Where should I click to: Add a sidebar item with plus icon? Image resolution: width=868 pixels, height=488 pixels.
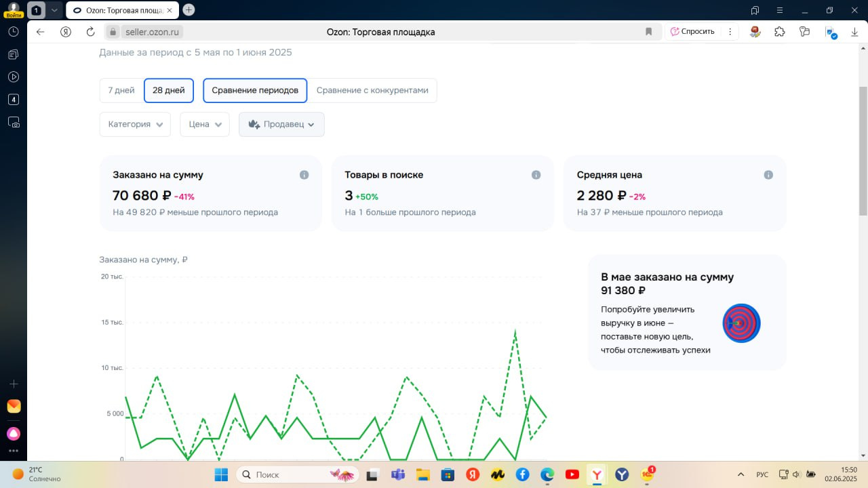click(13, 384)
